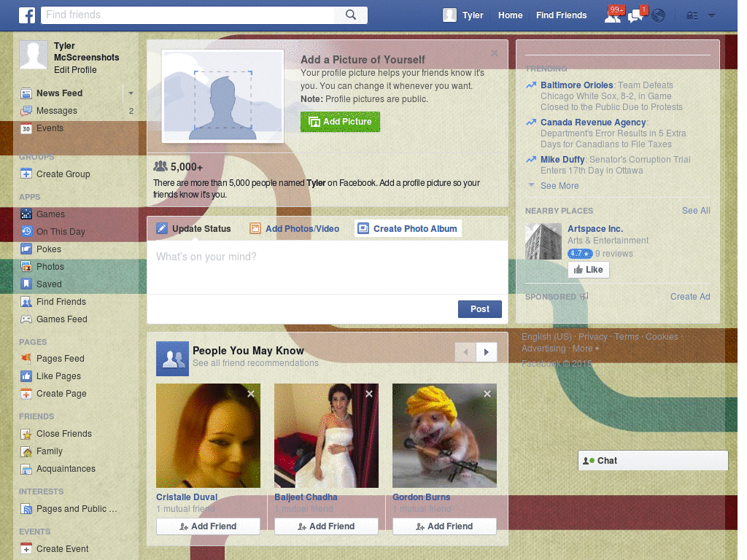This screenshot has height=560, width=747.
Task: Select the Create Photo Album tab
Action: click(x=408, y=228)
